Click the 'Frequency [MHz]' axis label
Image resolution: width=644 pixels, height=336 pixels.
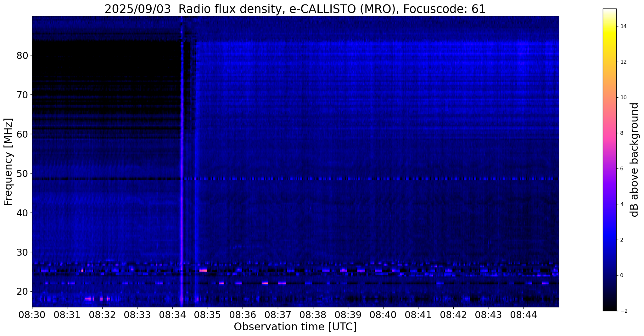(x=8, y=162)
